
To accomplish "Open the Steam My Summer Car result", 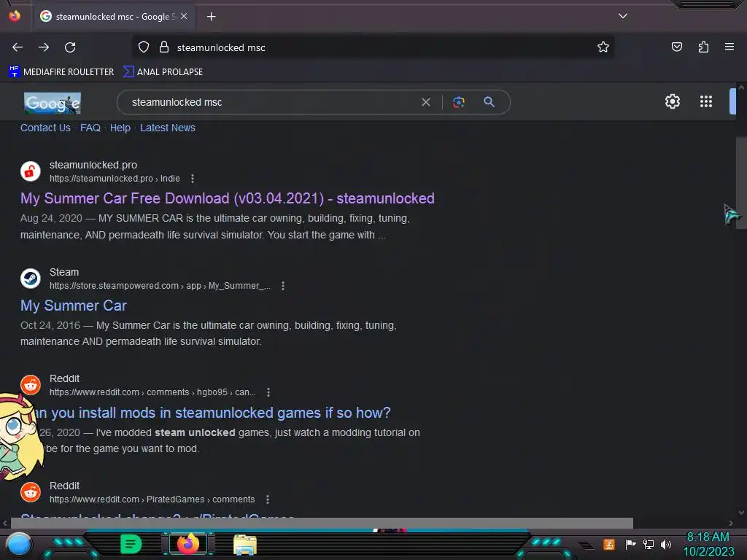I will pos(74,306).
